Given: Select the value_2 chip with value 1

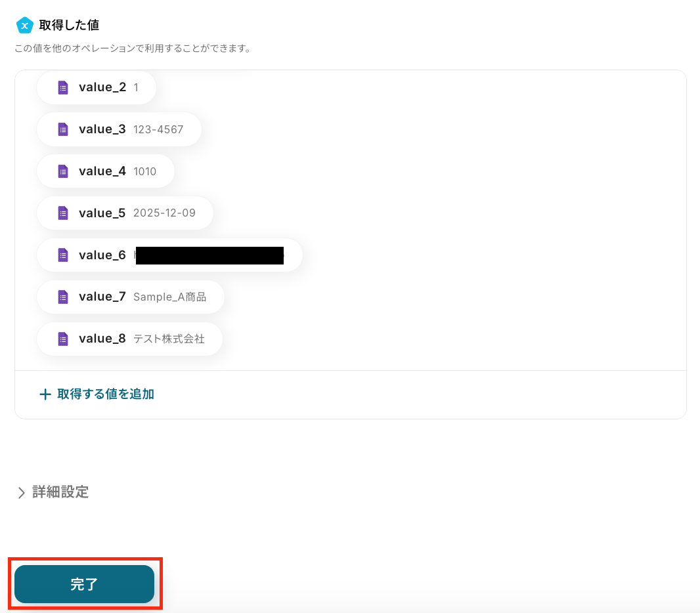Looking at the screenshot, I should point(97,87).
